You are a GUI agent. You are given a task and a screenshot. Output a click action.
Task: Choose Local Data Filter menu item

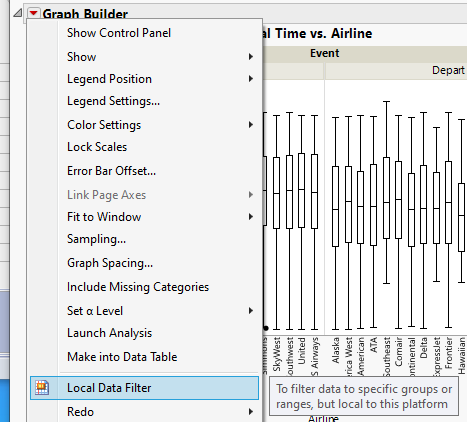coord(144,388)
